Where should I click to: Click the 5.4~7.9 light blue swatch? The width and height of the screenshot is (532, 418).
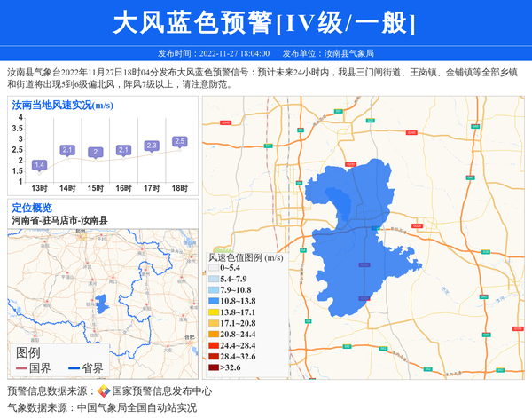click(214, 280)
